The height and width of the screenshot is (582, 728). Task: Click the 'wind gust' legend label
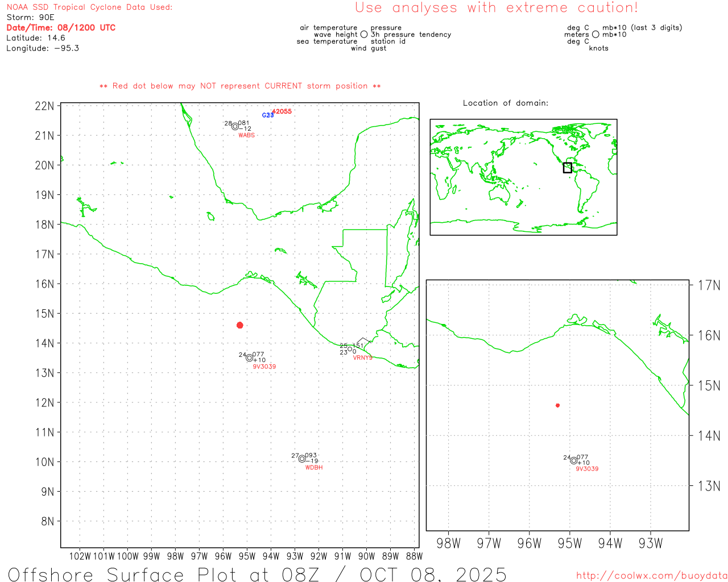pos(369,48)
